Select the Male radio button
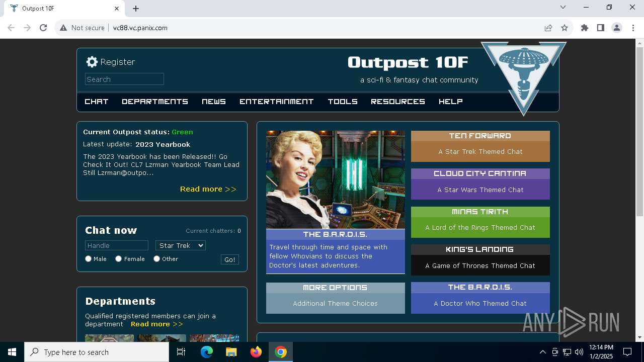The width and height of the screenshot is (644, 362). tap(88, 259)
